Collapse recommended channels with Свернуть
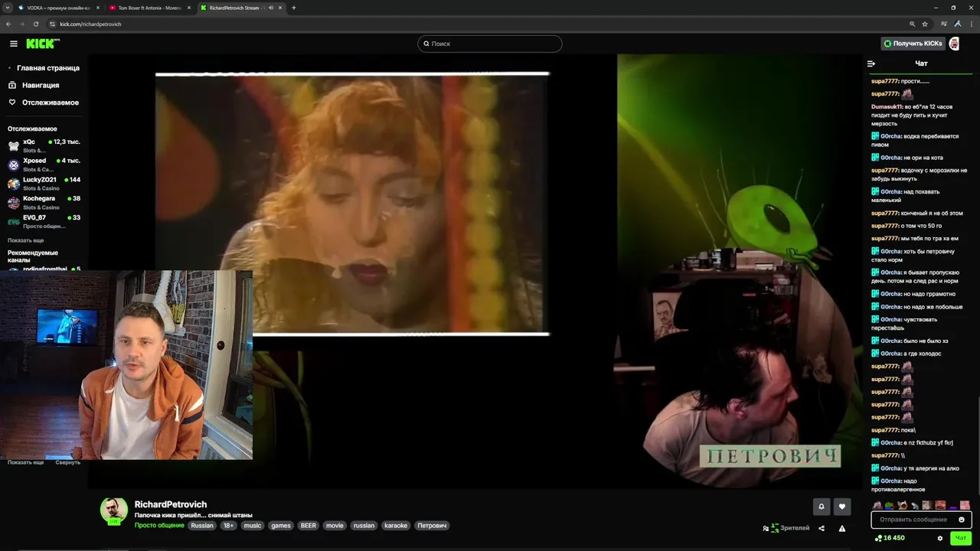 (x=67, y=462)
